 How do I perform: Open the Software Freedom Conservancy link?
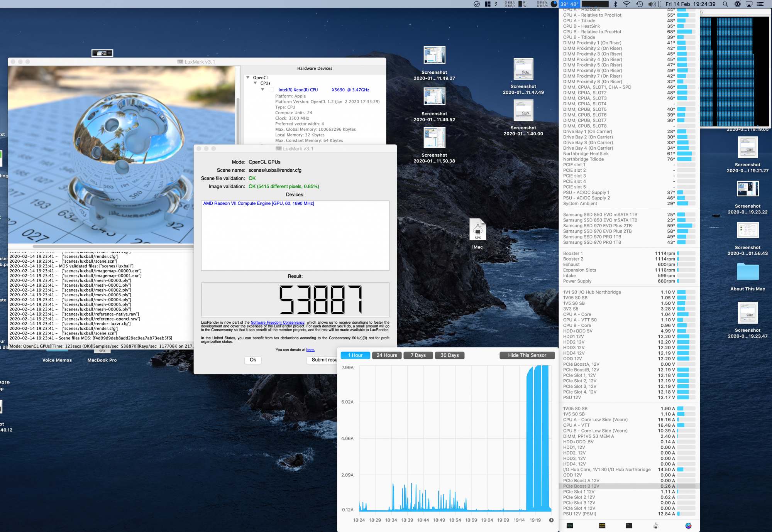point(278,323)
